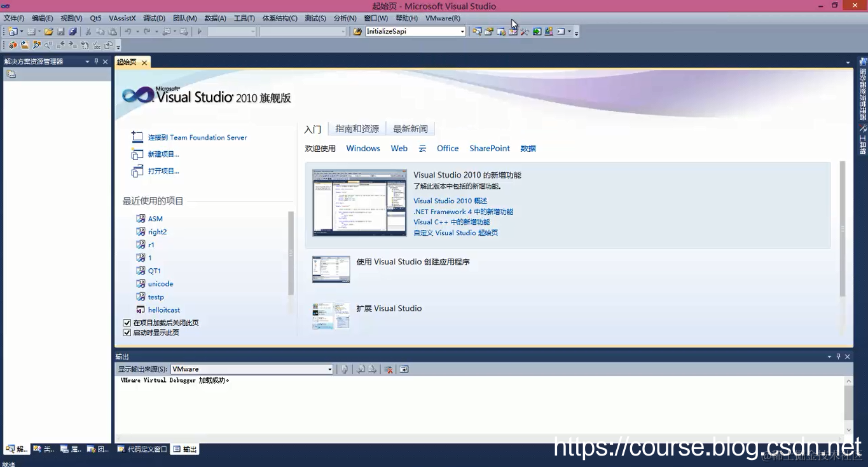The width and height of the screenshot is (868, 467).
Task: Open the Undo history dropdown arrow
Action: click(x=137, y=32)
